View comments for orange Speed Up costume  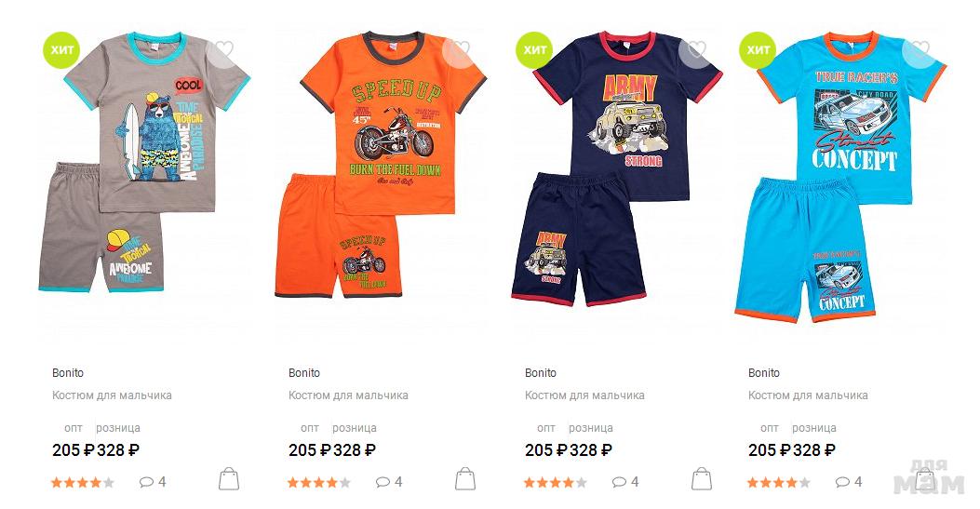click(389, 482)
